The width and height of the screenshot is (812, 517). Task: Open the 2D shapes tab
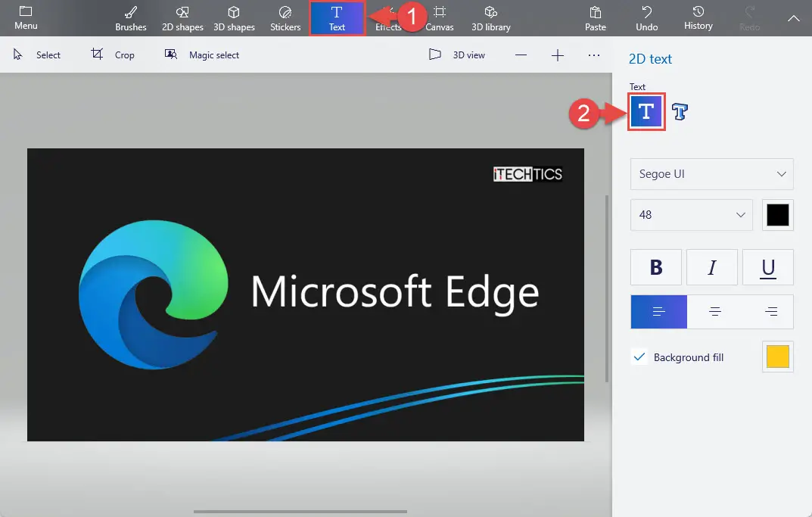182,19
